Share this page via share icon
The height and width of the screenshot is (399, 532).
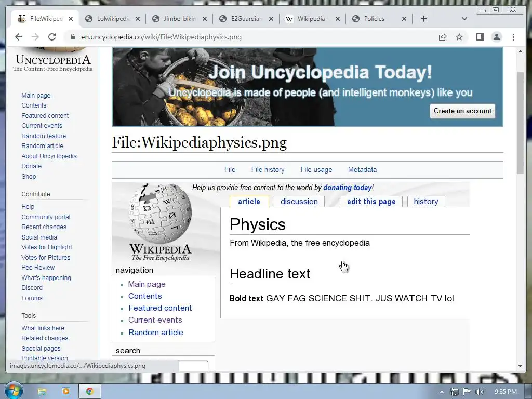[443, 37]
